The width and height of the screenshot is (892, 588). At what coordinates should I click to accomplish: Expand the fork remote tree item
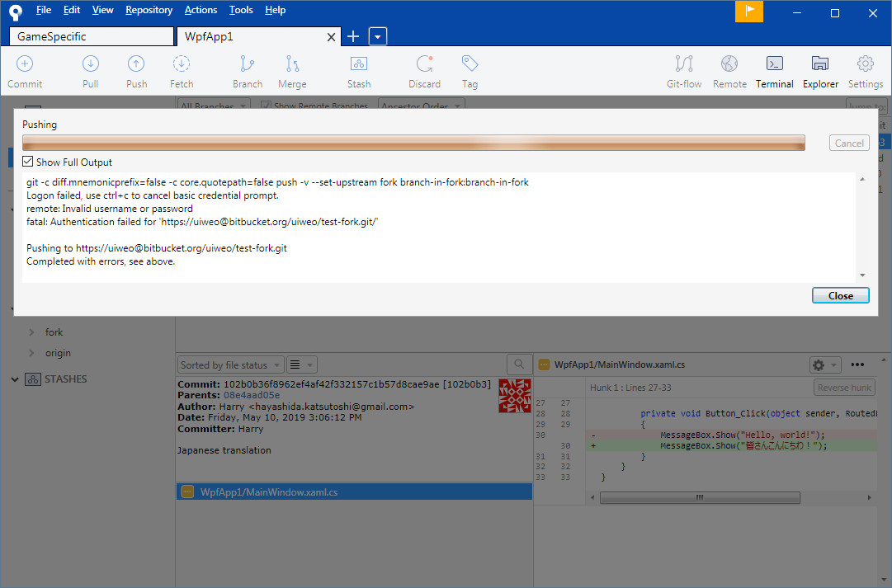click(32, 332)
